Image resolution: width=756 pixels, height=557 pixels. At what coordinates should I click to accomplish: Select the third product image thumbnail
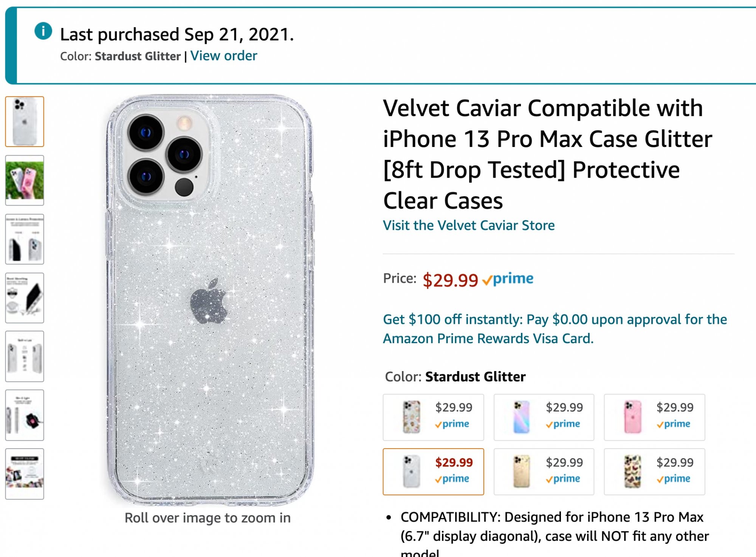25,239
